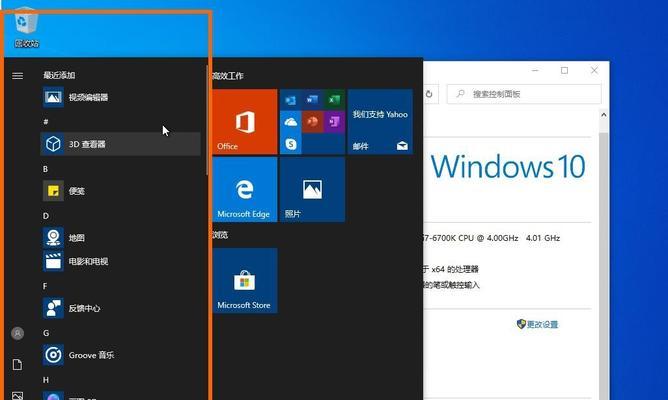
Task: Launch 3D 查看器 from app list
Action: (120, 144)
